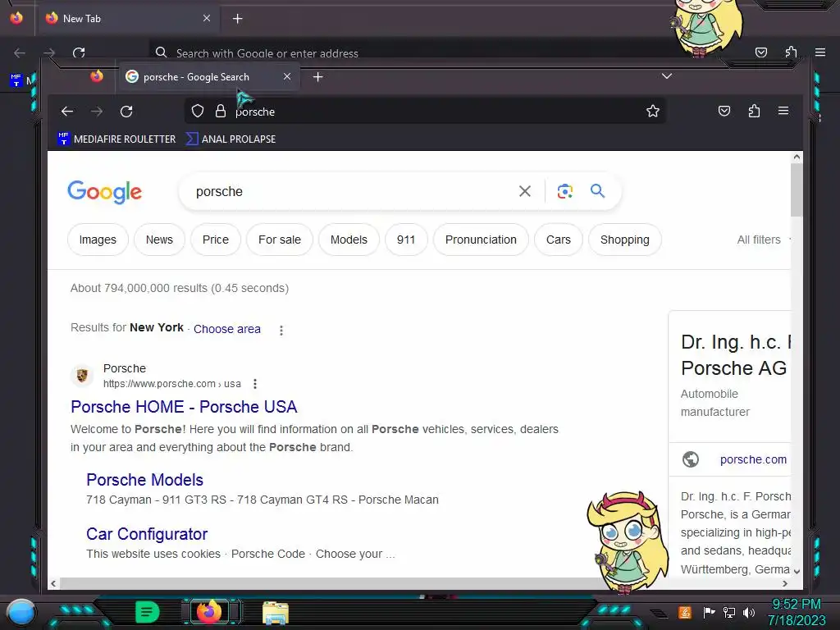The height and width of the screenshot is (630, 840).
Task: Bookmark this page with the star icon
Action: [652, 112]
